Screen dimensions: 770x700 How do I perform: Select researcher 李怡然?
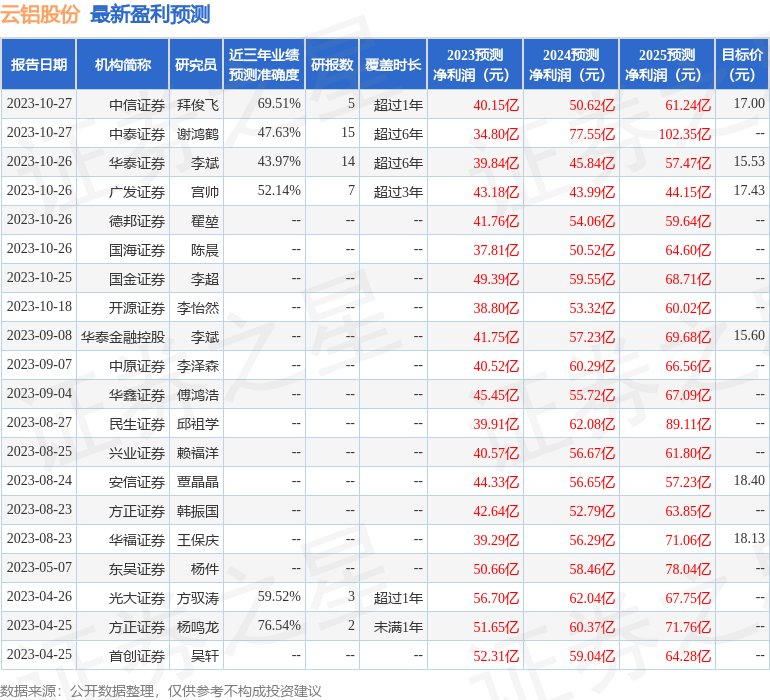[x=198, y=308]
